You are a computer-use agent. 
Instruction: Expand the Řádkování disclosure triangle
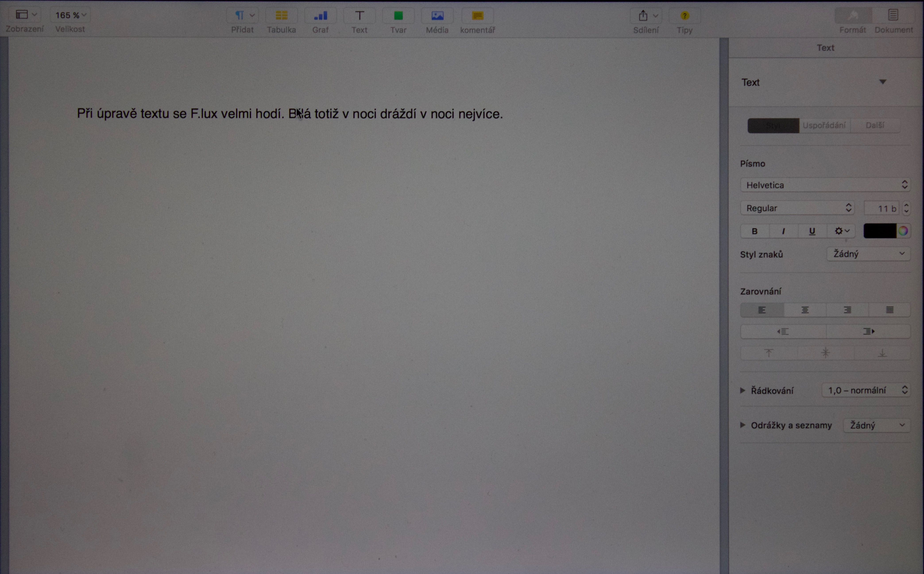click(742, 391)
